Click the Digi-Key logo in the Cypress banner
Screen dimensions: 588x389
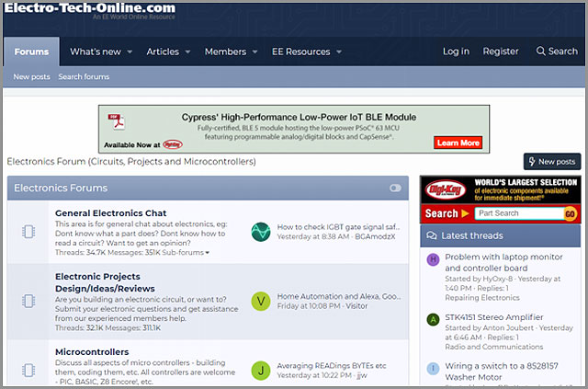173,144
